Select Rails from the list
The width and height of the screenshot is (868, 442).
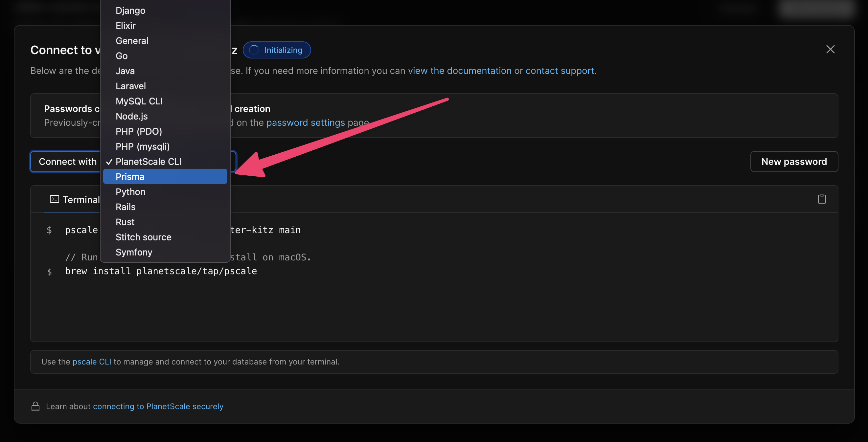(126, 207)
